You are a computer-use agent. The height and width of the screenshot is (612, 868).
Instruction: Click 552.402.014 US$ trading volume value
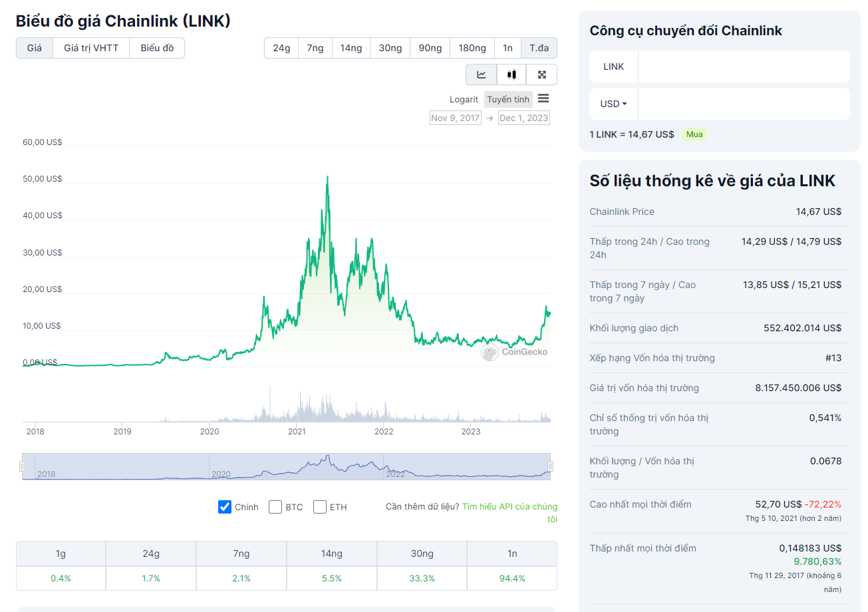(x=802, y=328)
